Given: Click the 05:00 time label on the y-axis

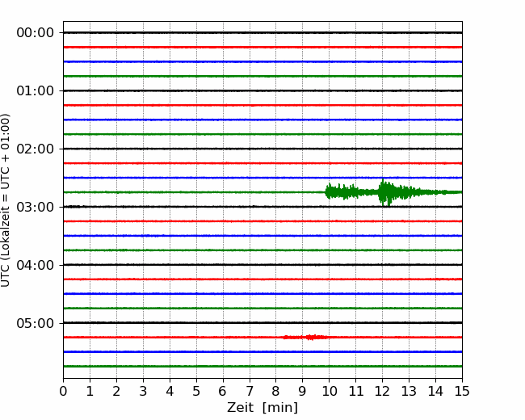Looking at the screenshot, I should tap(36, 323).
